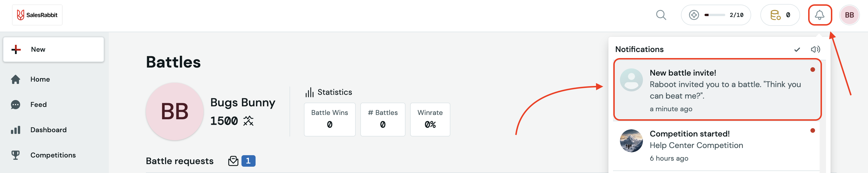Click the level progress badge icon
868x173 pixels.
coord(694,15)
